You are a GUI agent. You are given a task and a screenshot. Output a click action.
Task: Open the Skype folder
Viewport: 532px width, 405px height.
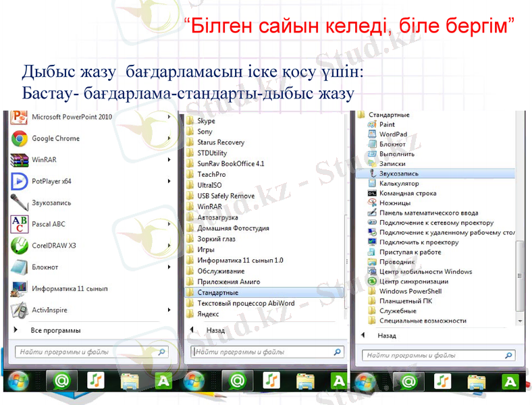tap(201, 121)
